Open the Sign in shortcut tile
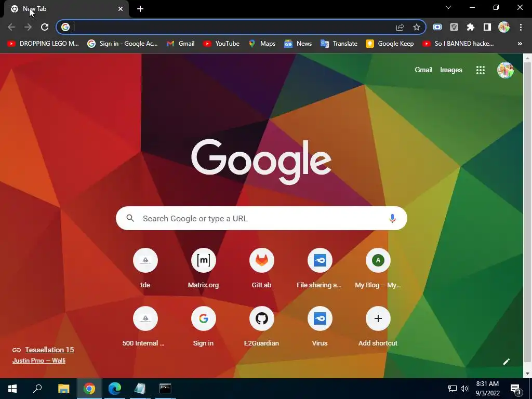The height and width of the screenshot is (399, 532). point(203,326)
